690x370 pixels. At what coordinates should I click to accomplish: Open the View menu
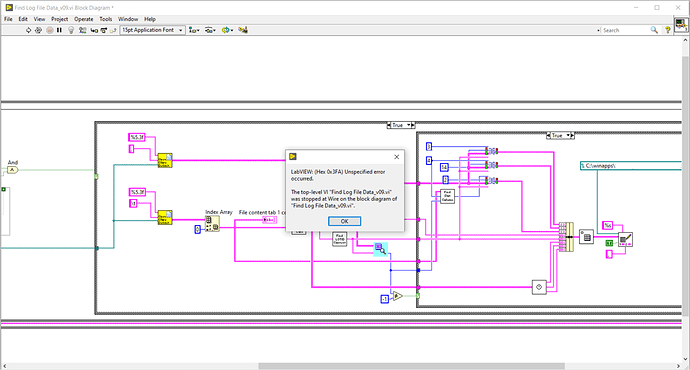tap(40, 19)
